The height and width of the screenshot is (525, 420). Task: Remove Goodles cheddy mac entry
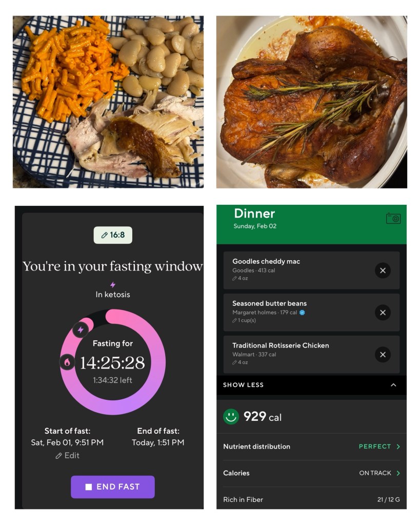tap(383, 270)
